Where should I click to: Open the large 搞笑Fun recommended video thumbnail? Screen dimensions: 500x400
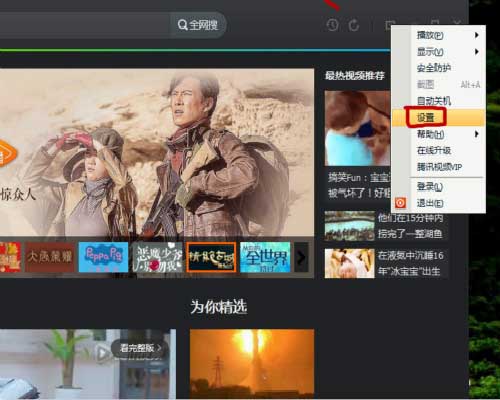point(358,128)
